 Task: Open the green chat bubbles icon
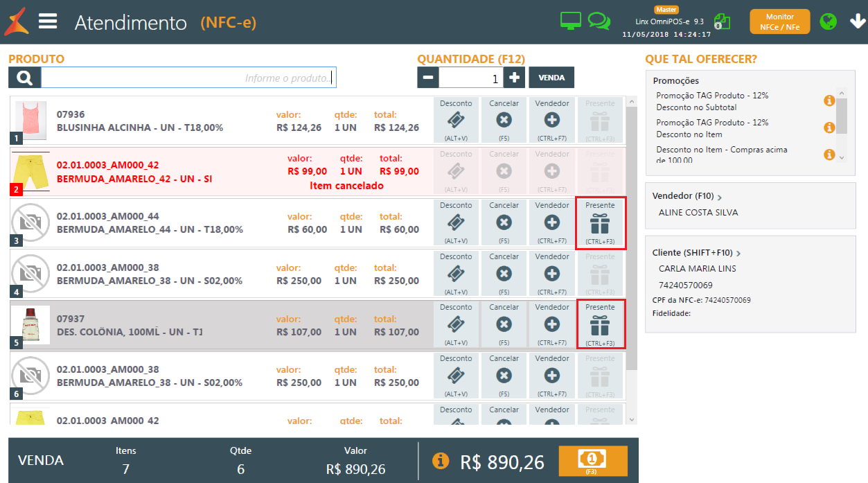pyautogui.click(x=599, y=21)
